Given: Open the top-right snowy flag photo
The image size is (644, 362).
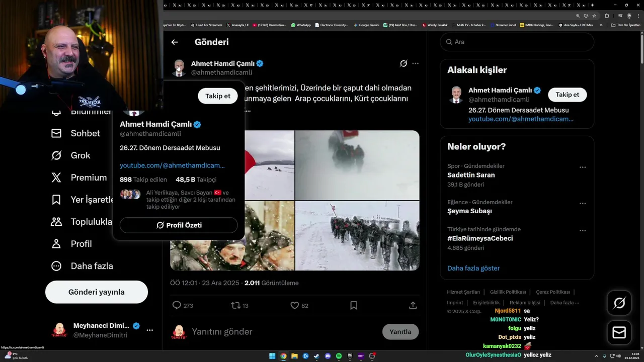Looking at the screenshot, I should [357, 165].
